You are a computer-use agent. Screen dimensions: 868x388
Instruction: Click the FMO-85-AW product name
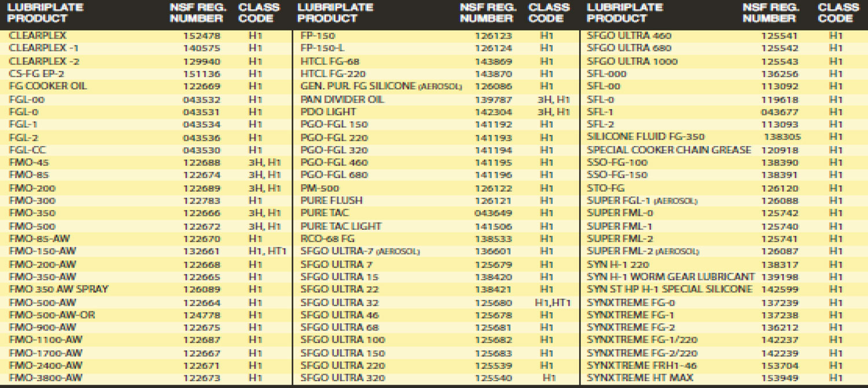pos(39,239)
